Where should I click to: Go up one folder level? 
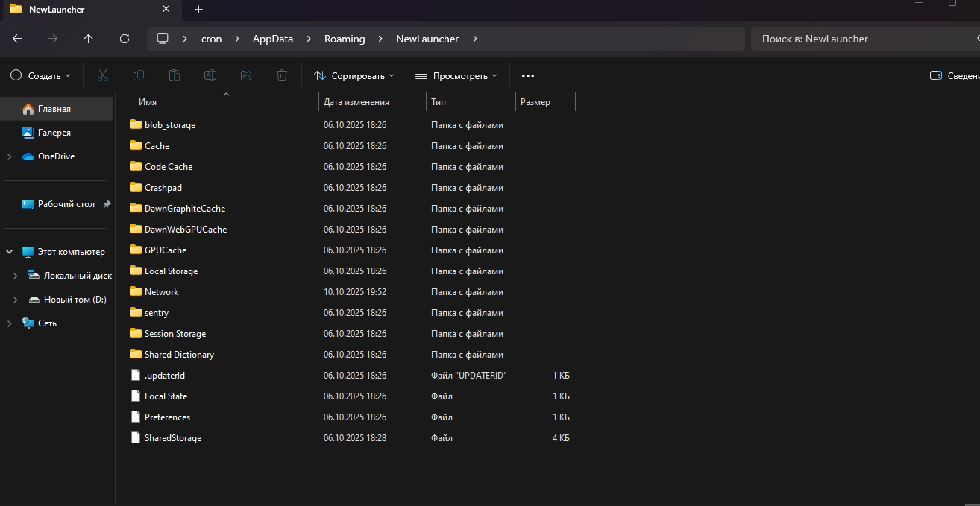click(89, 39)
